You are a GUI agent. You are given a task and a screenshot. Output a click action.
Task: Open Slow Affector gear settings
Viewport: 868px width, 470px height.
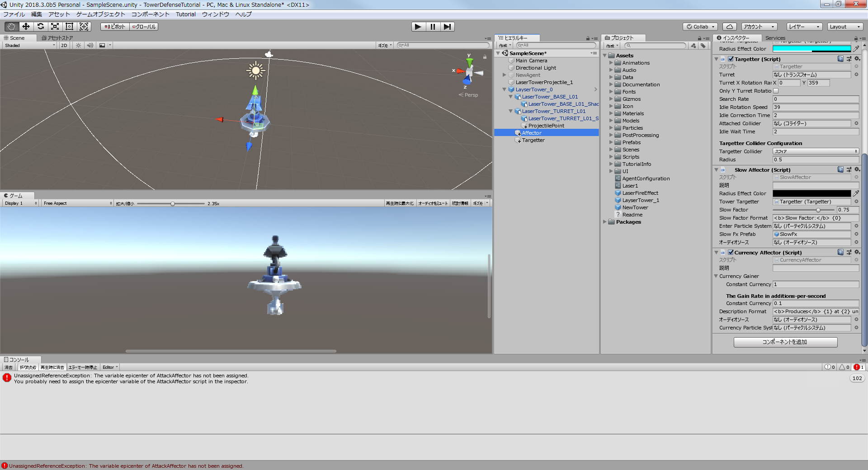(x=857, y=169)
